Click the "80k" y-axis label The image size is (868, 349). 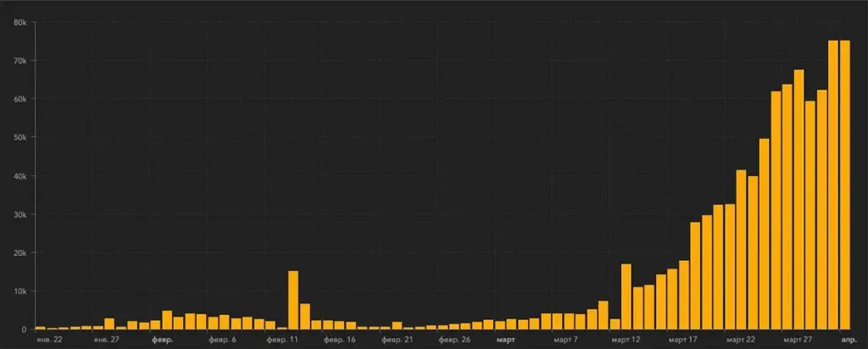coord(21,22)
